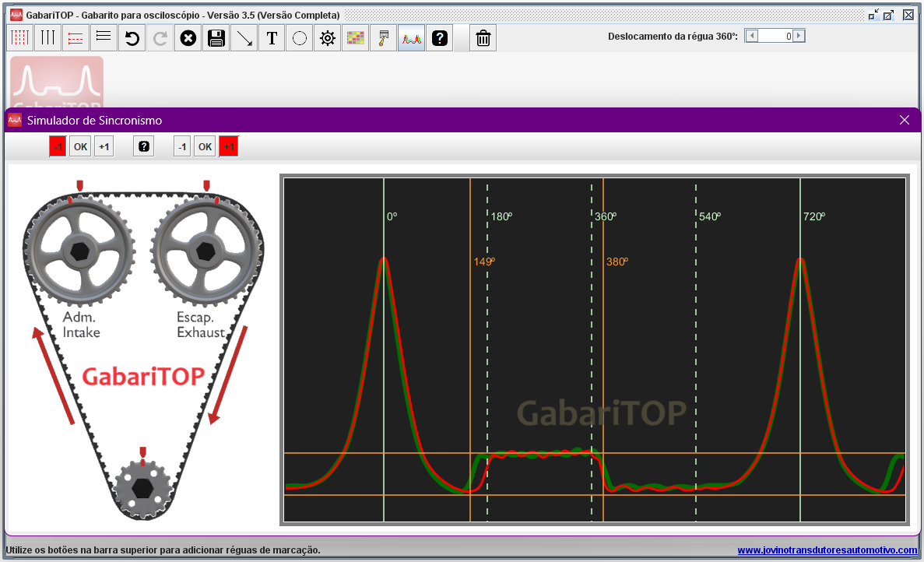Image resolution: width=924 pixels, height=562 pixels.
Task: Click the Adm. Intake camshaft gear
Action: pyautogui.click(x=79, y=251)
